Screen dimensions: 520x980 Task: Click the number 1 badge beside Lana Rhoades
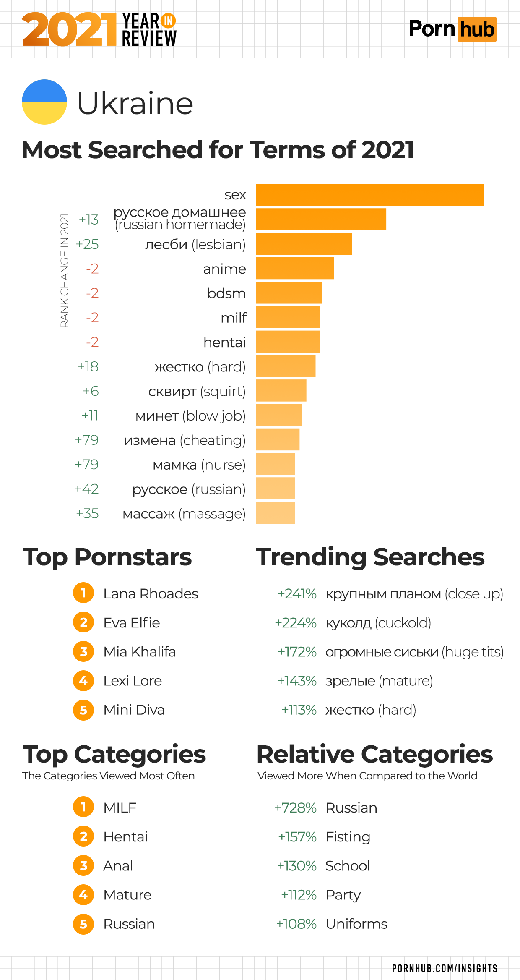tap(83, 593)
